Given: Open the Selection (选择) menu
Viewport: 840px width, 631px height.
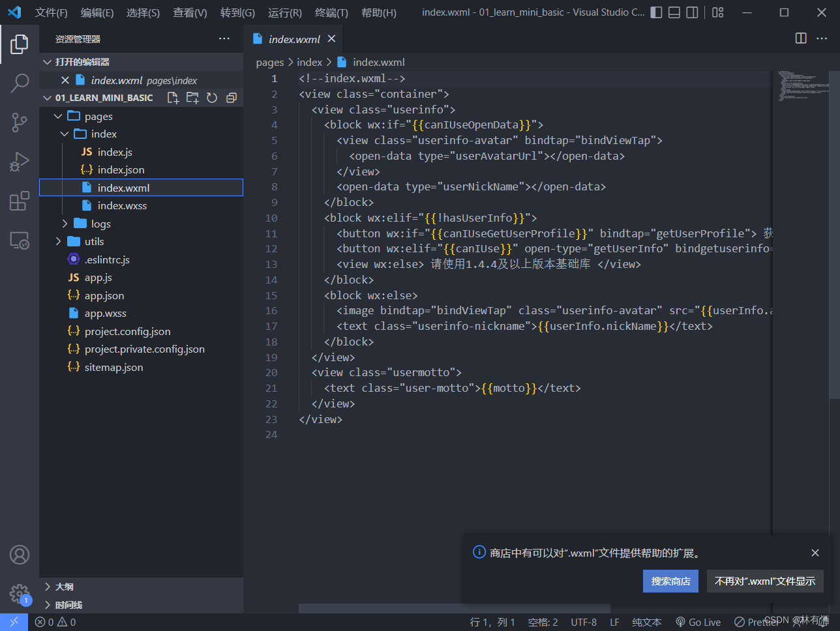Looking at the screenshot, I should (x=143, y=12).
